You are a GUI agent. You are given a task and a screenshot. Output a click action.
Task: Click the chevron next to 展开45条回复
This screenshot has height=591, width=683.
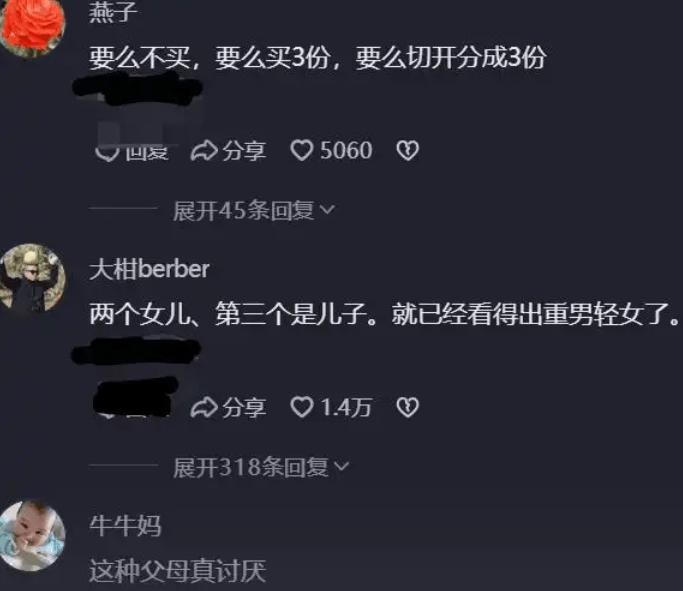(327, 210)
